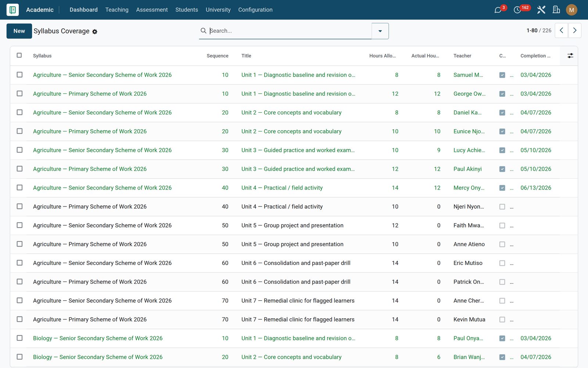Screen dimensions: 588x368
Task: Open the Assessment menu
Action: point(152,10)
